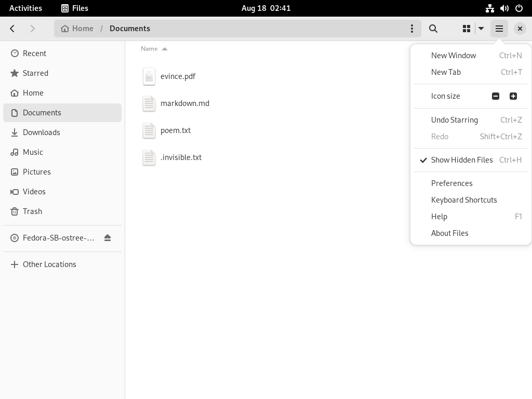Viewport: 532px width, 399px height.
Task: Close the Files window
Action: (x=520, y=29)
